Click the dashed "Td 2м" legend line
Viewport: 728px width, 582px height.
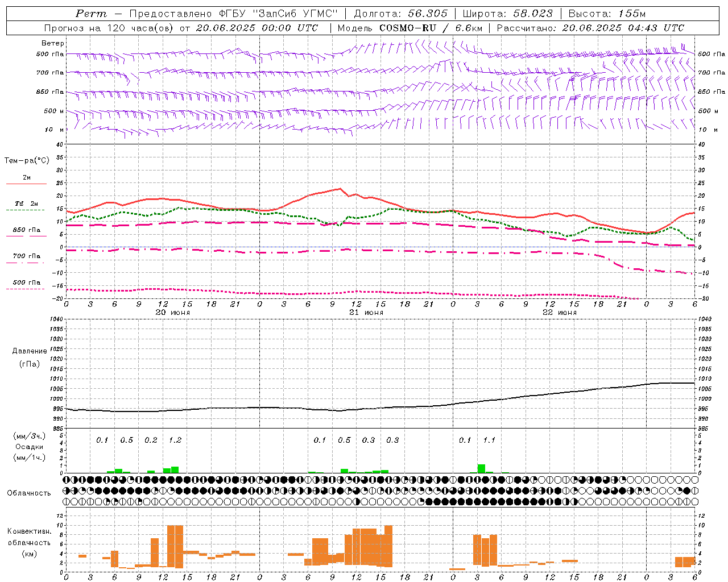[26, 210]
